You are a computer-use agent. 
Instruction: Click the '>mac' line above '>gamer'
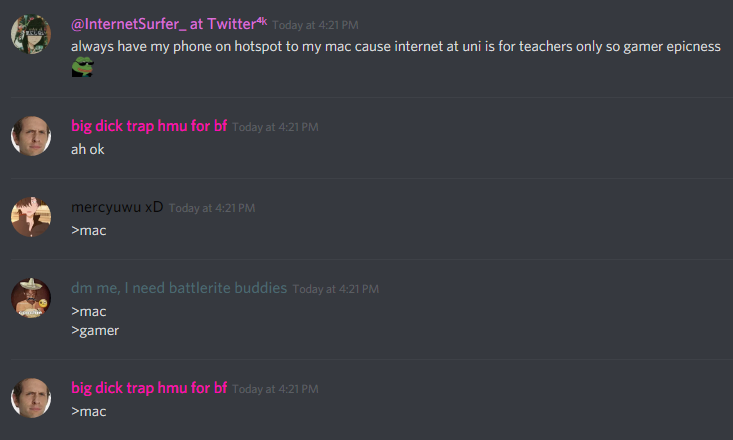[x=89, y=311]
